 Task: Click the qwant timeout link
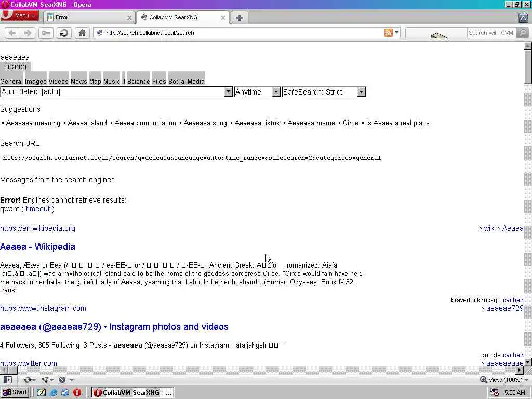(x=37, y=209)
